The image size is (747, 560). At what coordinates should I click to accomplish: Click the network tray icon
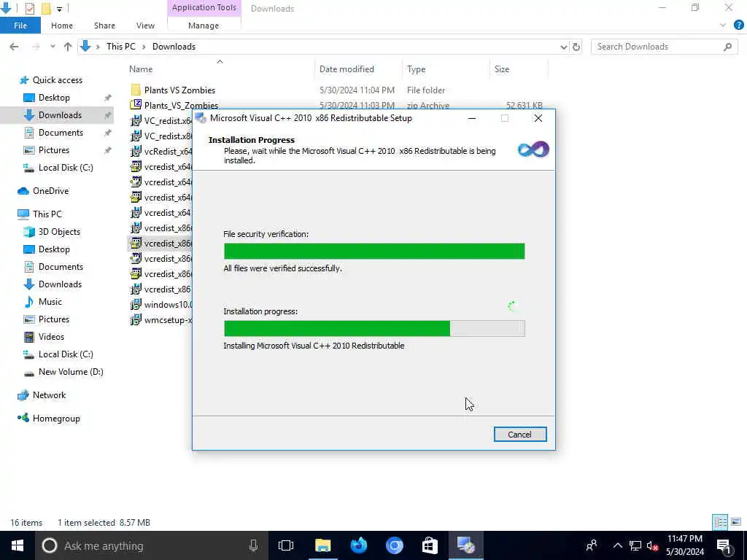635,545
